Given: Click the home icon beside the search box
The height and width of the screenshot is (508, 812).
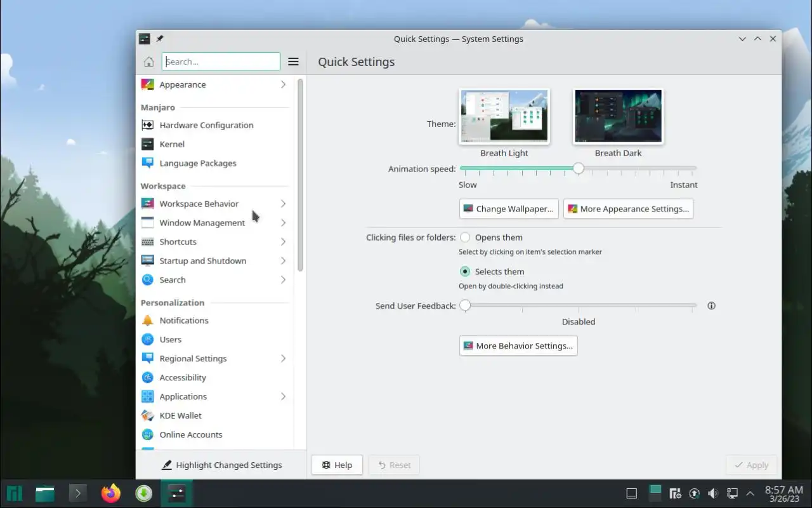Looking at the screenshot, I should pyautogui.click(x=148, y=62).
